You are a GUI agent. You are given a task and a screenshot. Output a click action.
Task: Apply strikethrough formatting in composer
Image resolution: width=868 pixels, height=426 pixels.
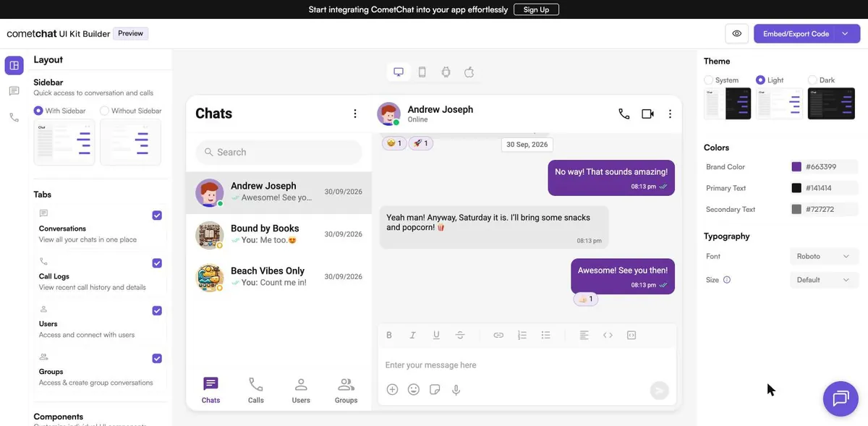coord(460,335)
